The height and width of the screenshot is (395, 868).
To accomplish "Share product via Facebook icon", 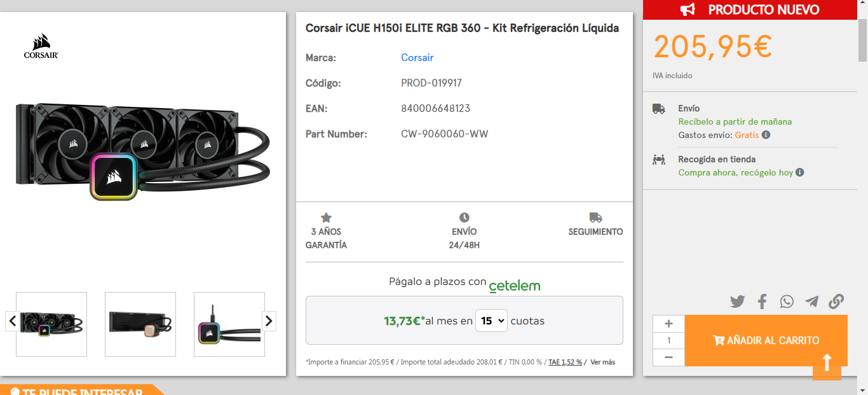I will coord(763,301).
